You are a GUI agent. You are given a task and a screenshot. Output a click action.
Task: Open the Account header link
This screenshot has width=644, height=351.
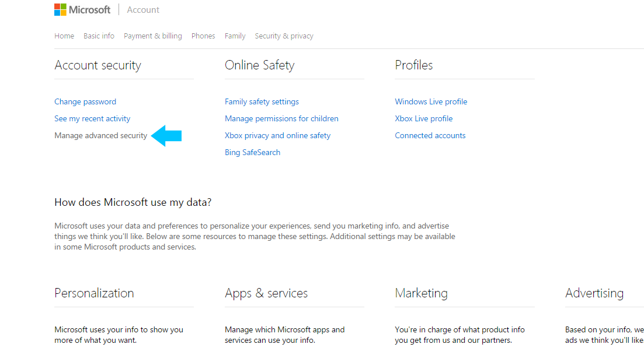[x=143, y=10]
